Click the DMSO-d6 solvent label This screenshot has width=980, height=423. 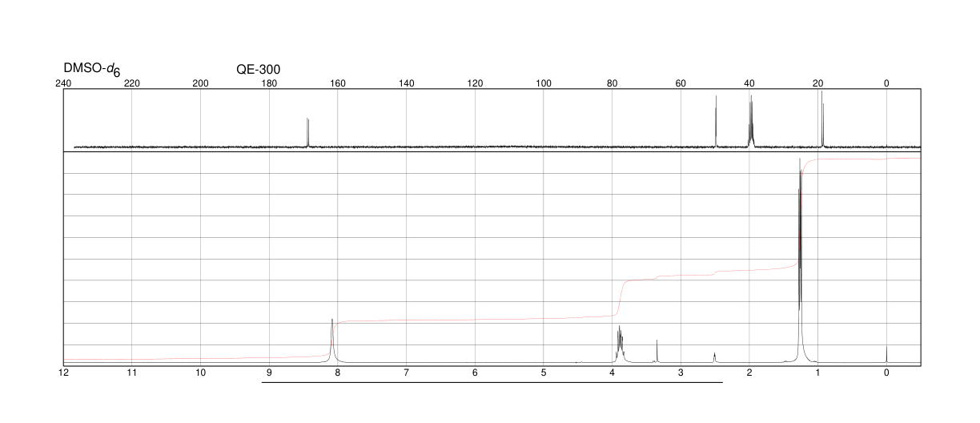[92, 70]
